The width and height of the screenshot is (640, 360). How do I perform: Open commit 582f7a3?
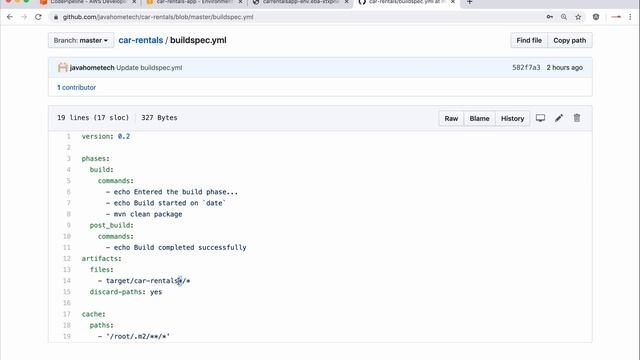526,68
